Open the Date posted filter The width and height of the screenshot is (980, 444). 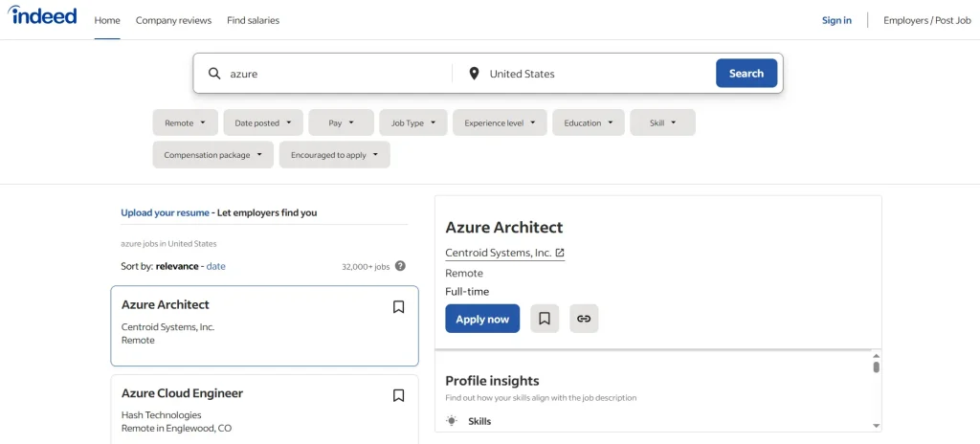tap(263, 122)
